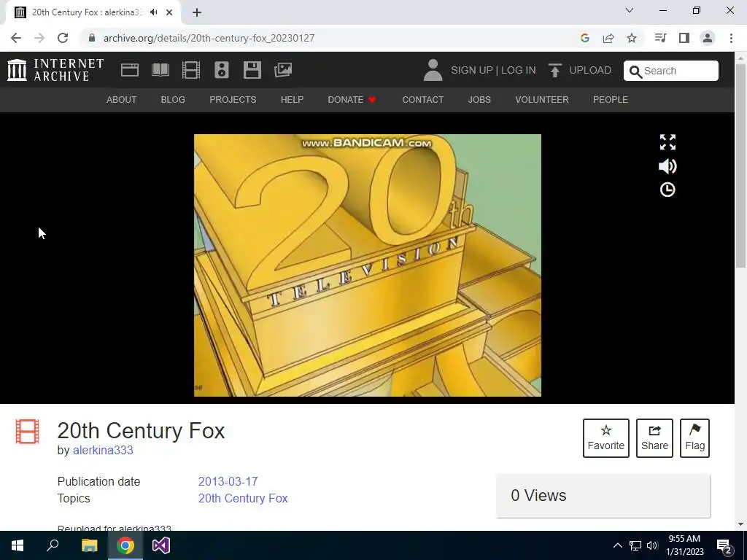Click the Share button
The height and width of the screenshot is (560, 747).
(x=654, y=438)
